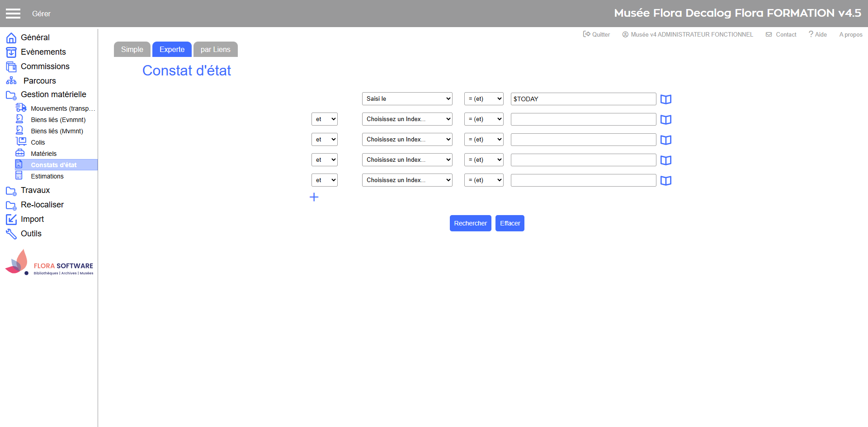Open the hamburger menu icon
This screenshot has width=868, height=427.
[x=13, y=14]
